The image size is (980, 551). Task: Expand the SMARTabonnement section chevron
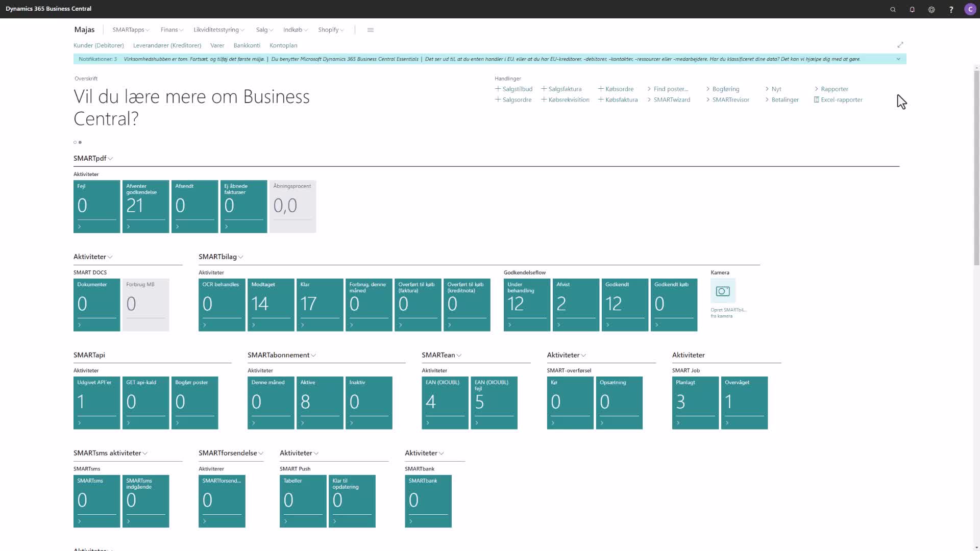[x=313, y=356]
